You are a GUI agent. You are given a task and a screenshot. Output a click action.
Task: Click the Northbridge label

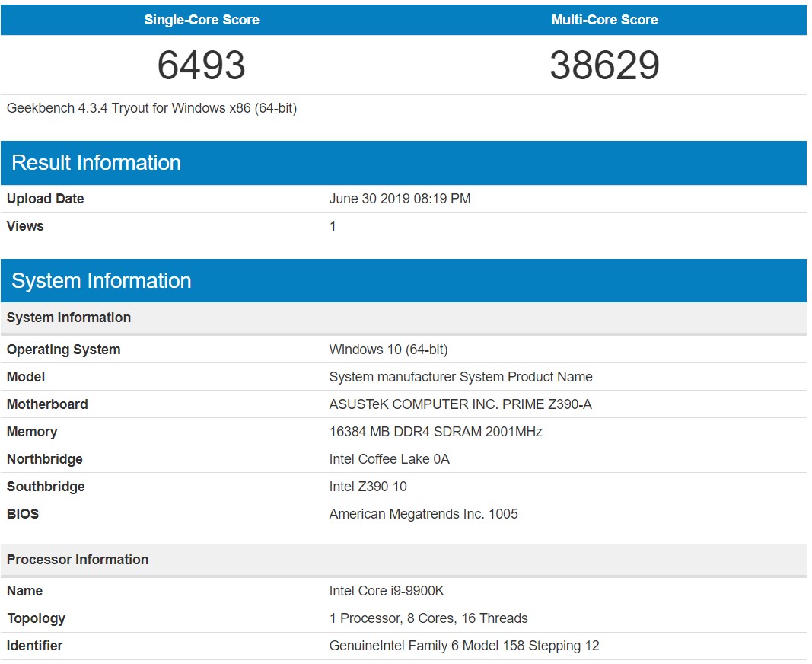(x=45, y=459)
